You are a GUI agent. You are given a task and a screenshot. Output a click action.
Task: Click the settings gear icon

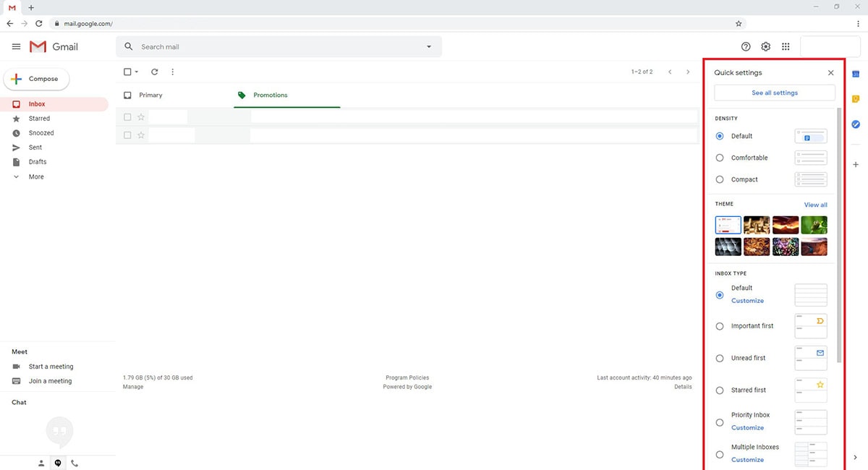[x=765, y=47]
